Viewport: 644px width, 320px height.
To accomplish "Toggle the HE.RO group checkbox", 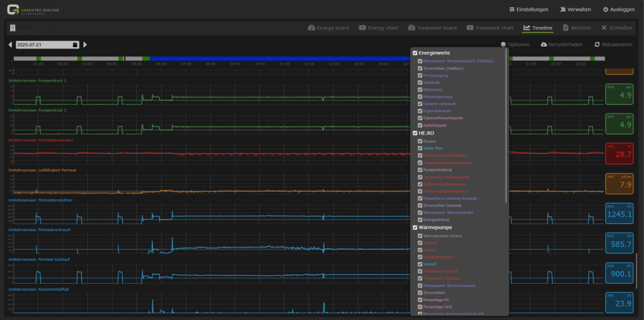I will (x=414, y=132).
